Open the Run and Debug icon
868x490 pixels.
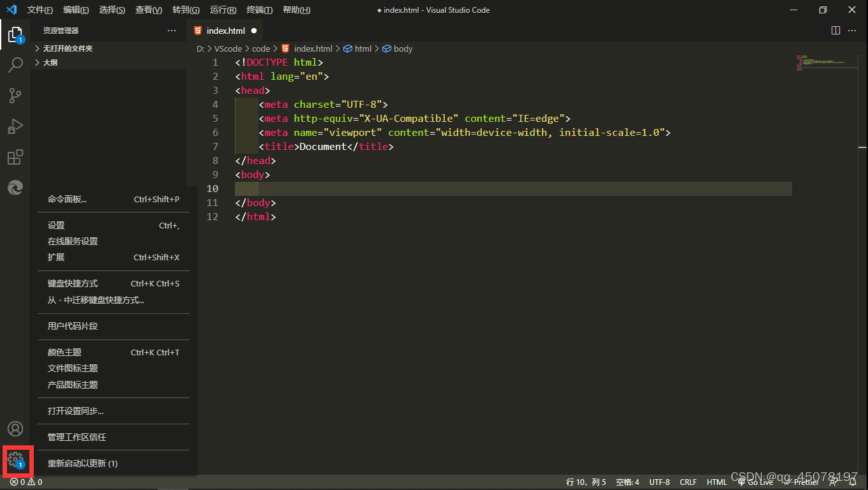(15, 126)
